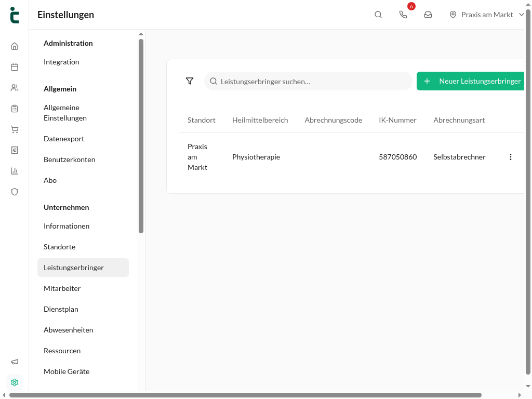Click the page vertical scrollbar thumb
Viewport: 532px width, 399px height.
click(x=528, y=192)
